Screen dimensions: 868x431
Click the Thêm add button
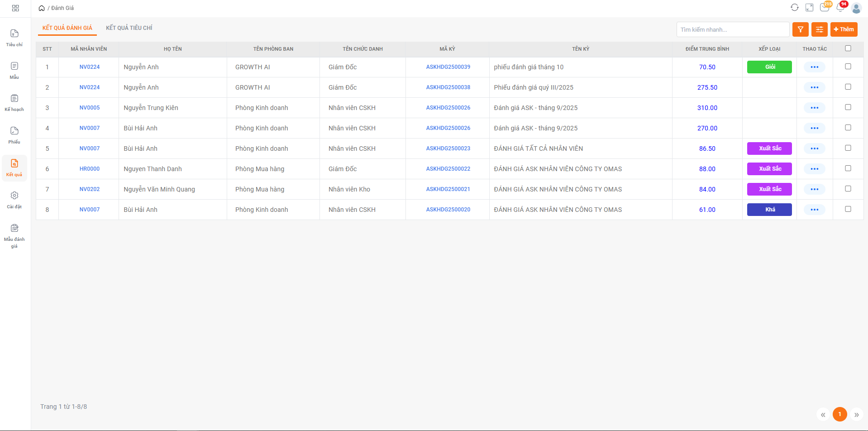(x=844, y=29)
